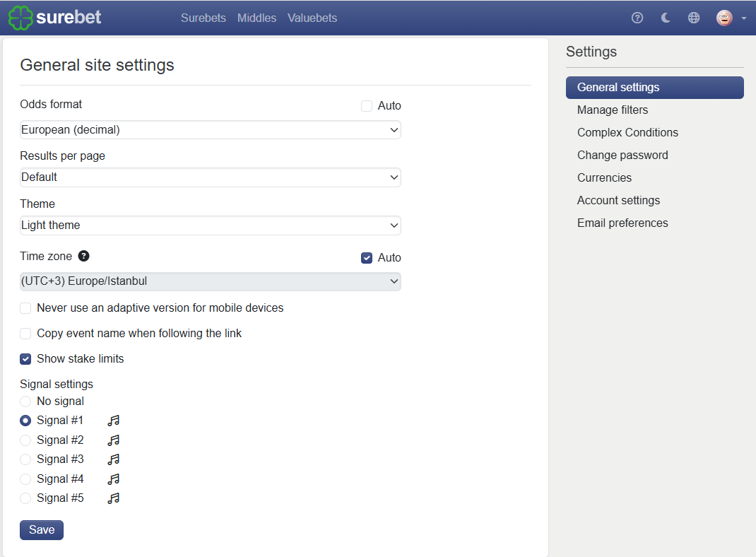Play the Signal #5 sound preview
The image size is (756, 557).
point(113,498)
